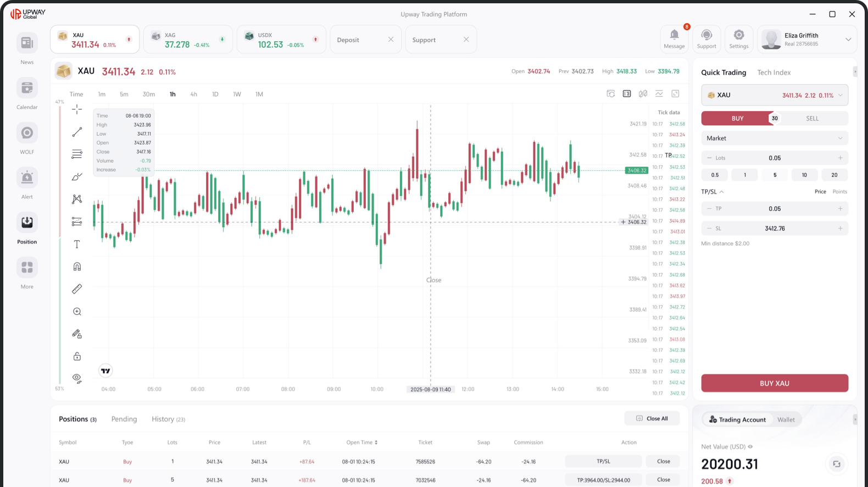
Task: Toggle the chart drawings visibility eye
Action: point(77,378)
